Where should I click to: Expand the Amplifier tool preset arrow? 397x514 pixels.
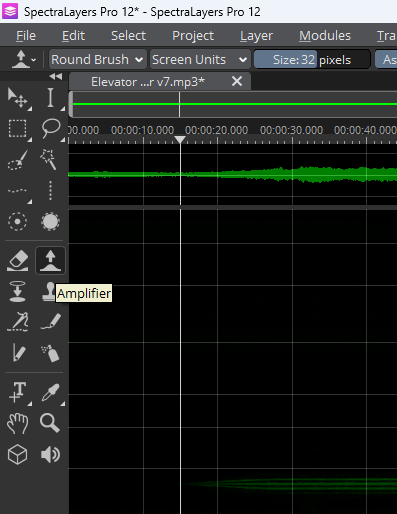[x=33, y=61]
